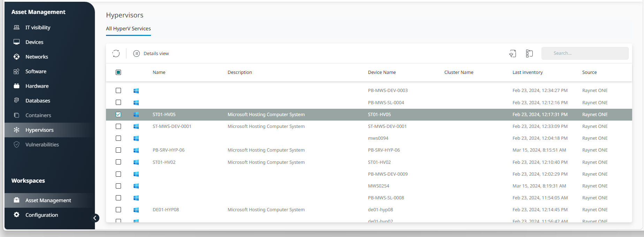Open the column chooser icon
This screenshot has width=644, height=237.
click(529, 53)
